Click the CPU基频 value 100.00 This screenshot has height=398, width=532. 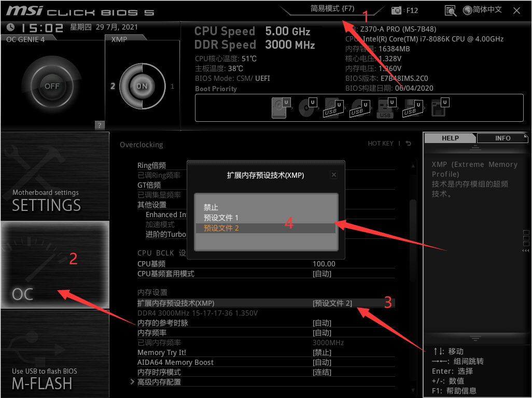(324, 264)
